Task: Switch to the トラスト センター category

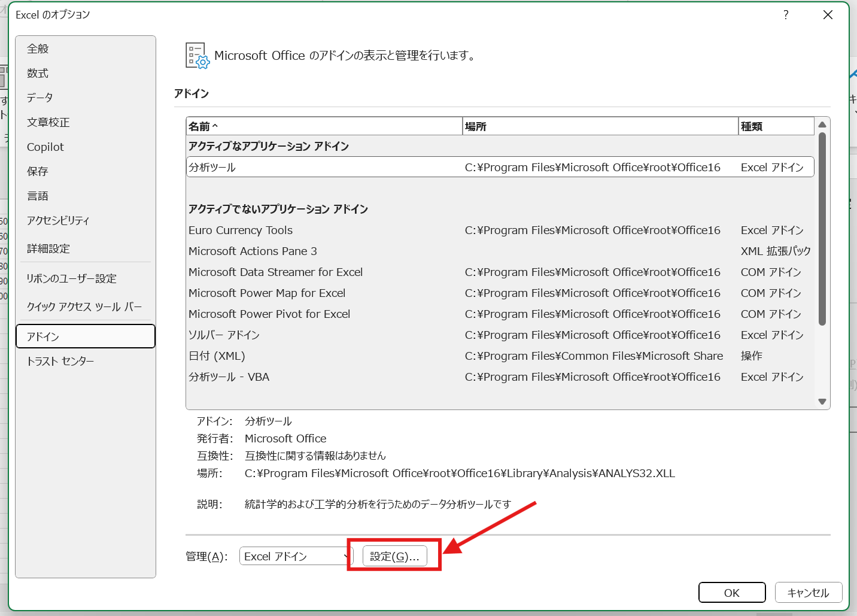Action: coord(60,360)
